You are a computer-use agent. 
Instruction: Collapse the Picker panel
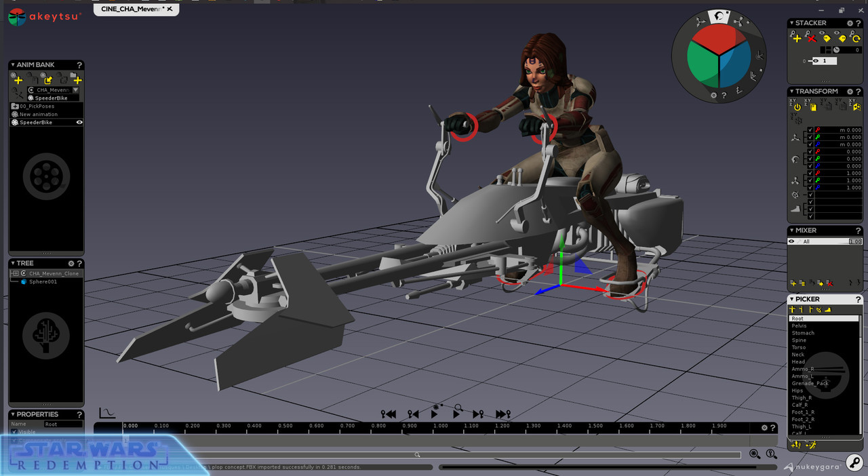pos(791,299)
